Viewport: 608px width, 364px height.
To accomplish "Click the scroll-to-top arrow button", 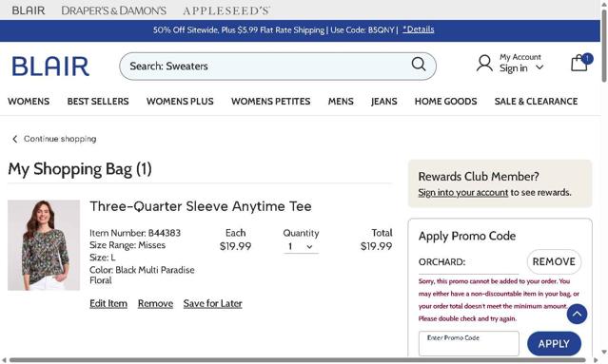I will 577,314.
